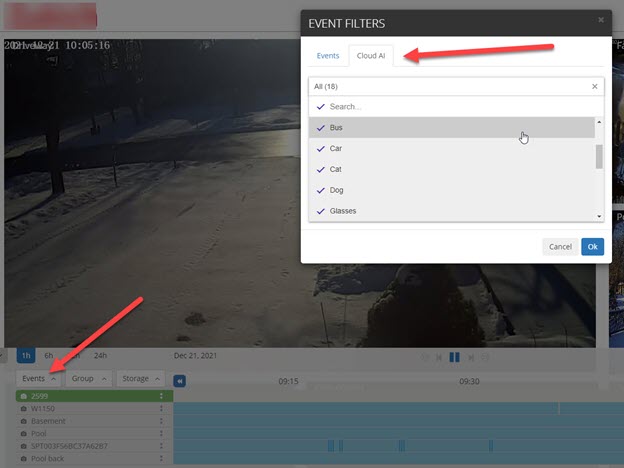Select the Pool back camera row
This screenshot has height=468, width=624.
[x=94, y=458]
